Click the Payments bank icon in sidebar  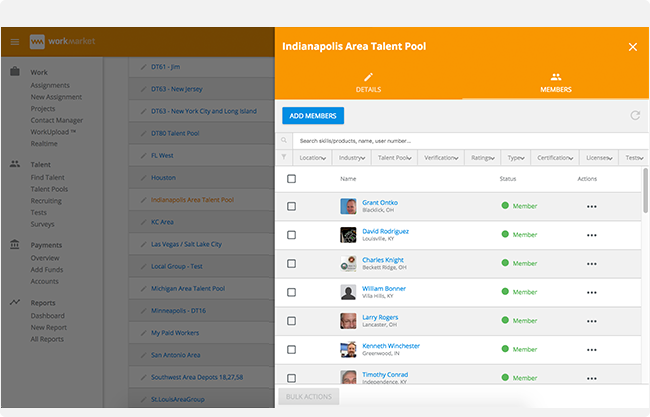(x=15, y=245)
